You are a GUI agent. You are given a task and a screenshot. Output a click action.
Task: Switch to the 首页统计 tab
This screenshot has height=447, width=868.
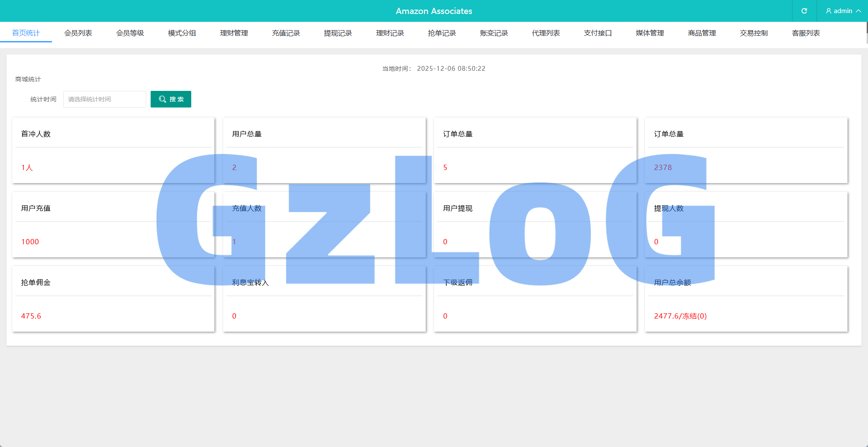point(26,33)
